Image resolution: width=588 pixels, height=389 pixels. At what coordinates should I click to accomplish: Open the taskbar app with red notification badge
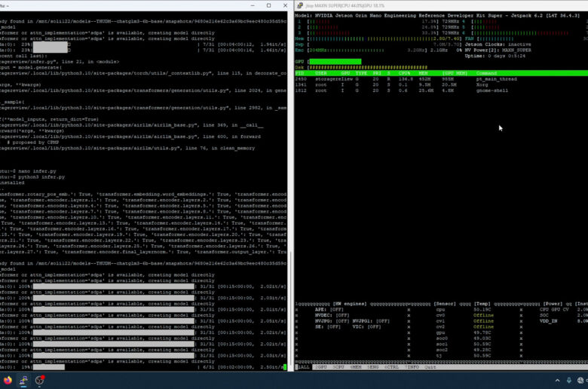[x=39, y=380]
